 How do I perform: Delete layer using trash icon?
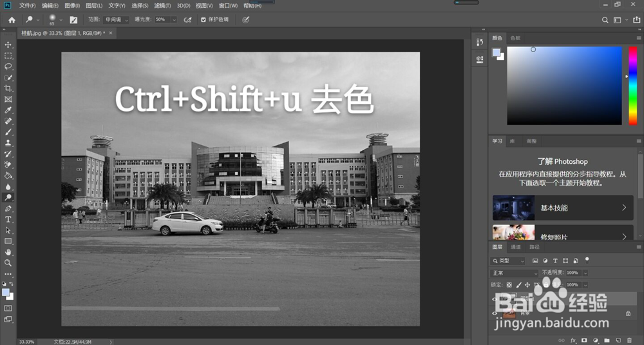click(629, 340)
